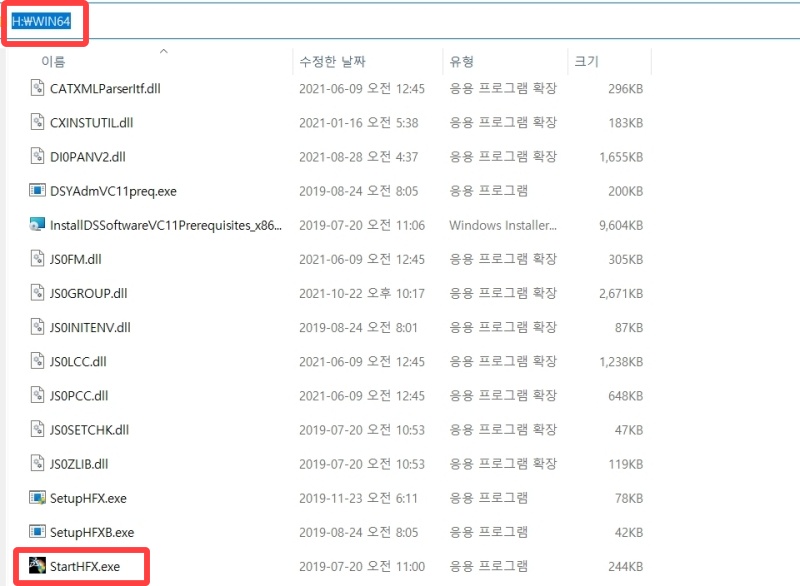
Task: Click the 47KB size value
Action: click(x=629, y=430)
